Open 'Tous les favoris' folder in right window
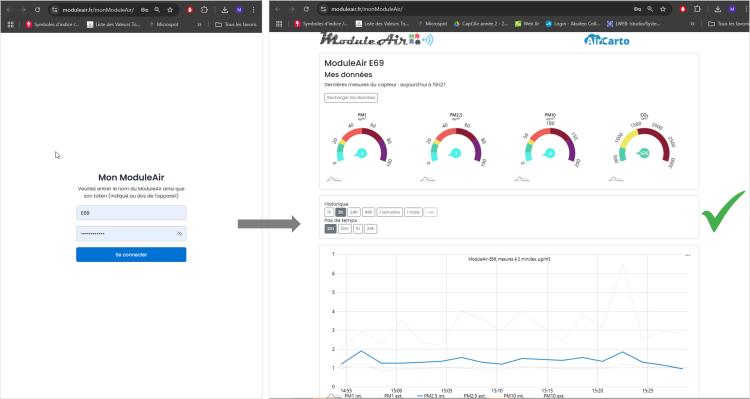The height and width of the screenshot is (399, 750). 728,23
